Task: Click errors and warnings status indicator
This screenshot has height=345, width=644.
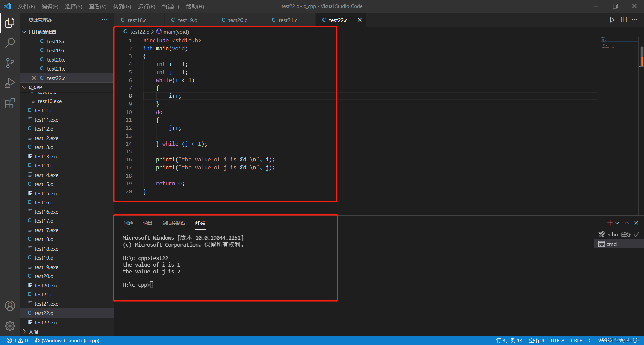Action: pyautogui.click(x=17, y=341)
